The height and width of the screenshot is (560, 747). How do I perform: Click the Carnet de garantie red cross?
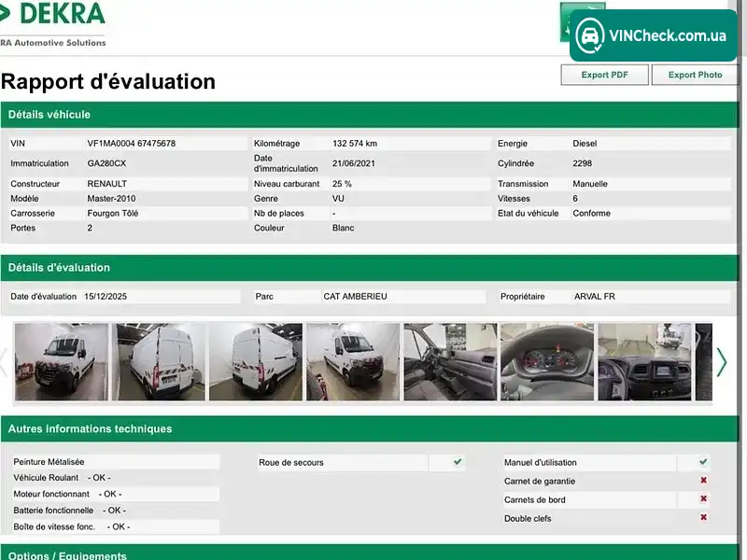pos(703,481)
